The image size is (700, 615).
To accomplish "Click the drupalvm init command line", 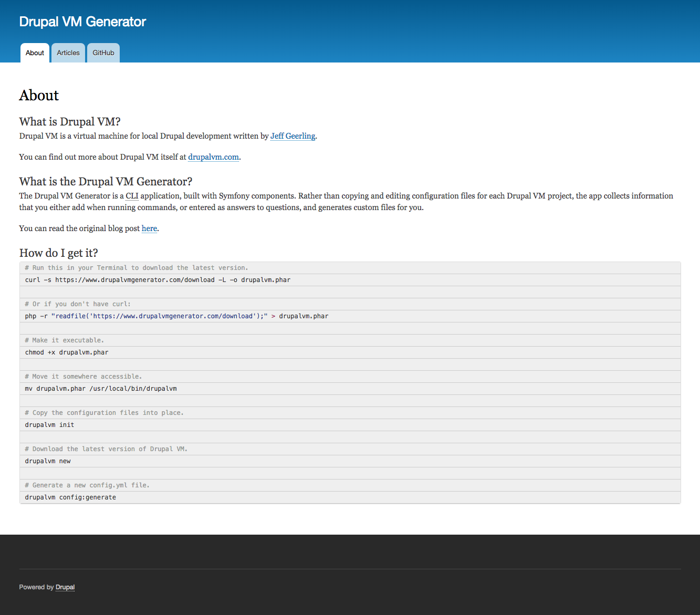I will [49, 425].
